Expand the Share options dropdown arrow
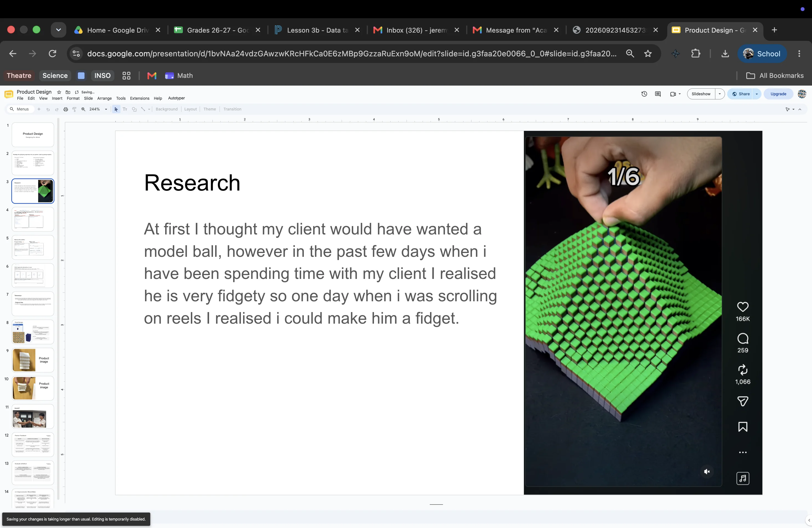Screen dimensions: 812x528 coord(757,94)
